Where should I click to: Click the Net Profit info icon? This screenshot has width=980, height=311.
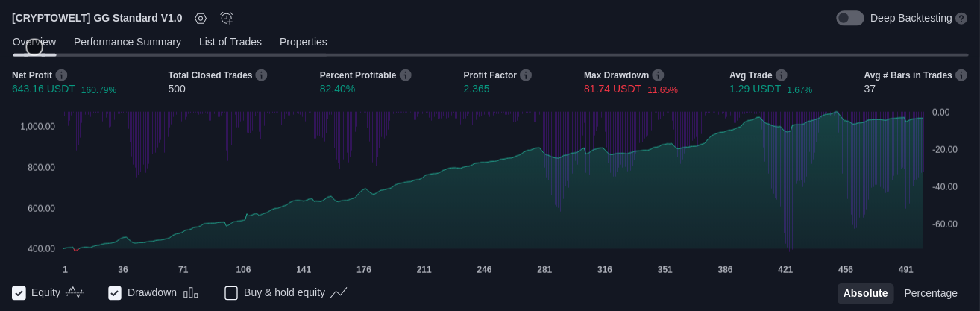pyautogui.click(x=61, y=75)
